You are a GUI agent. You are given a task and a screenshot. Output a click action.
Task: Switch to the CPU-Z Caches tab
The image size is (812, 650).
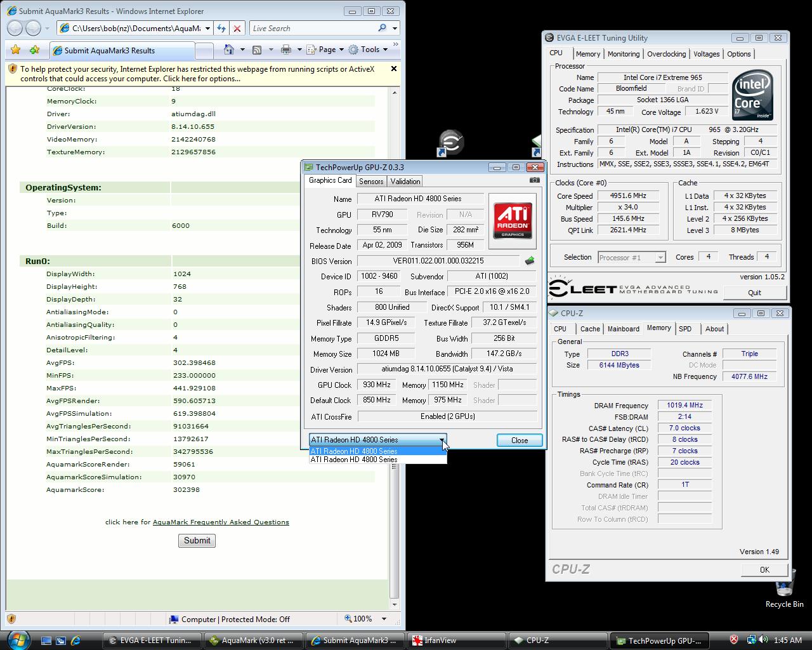[x=590, y=329]
